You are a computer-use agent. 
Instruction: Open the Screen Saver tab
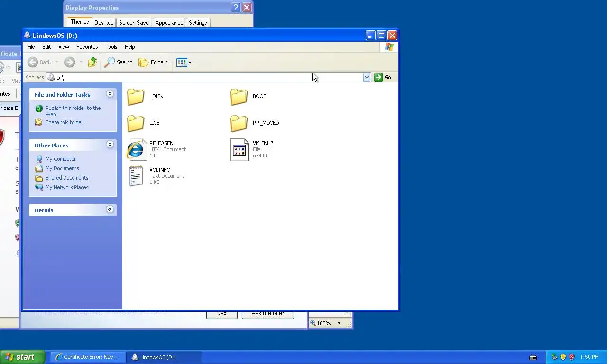(135, 23)
